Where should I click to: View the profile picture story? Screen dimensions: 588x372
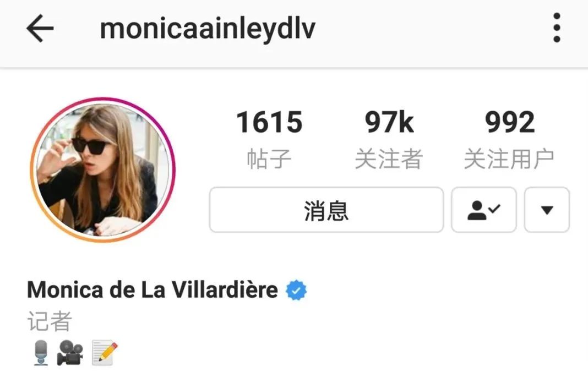[x=103, y=170]
